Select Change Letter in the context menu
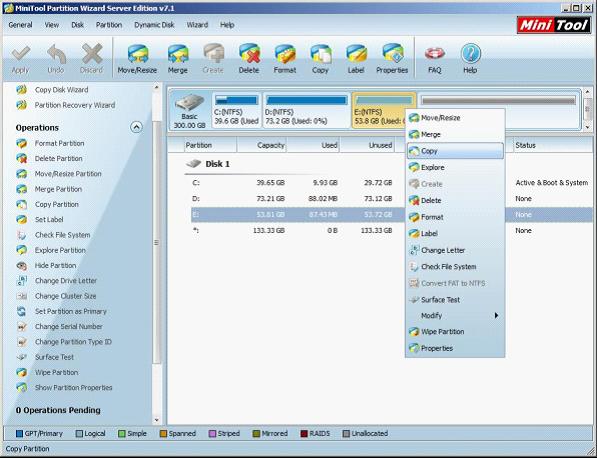The width and height of the screenshot is (597, 458). 455,250
